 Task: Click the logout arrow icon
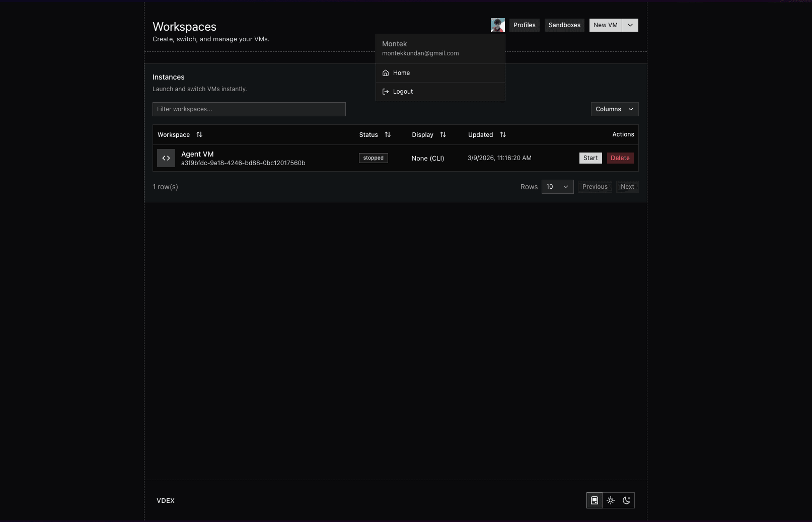(x=386, y=92)
